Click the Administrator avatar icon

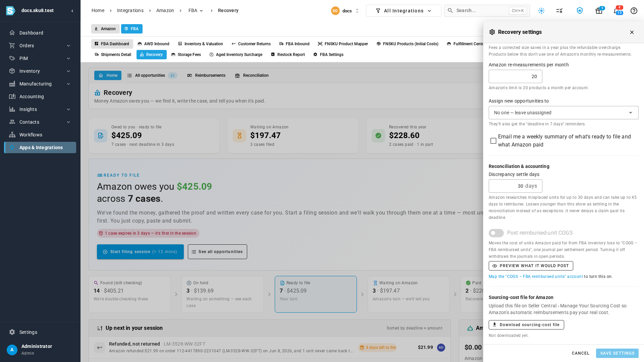(x=12, y=350)
